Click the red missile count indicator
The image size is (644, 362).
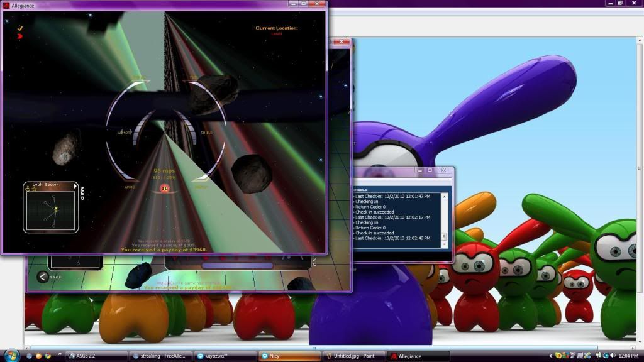[165, 188]
